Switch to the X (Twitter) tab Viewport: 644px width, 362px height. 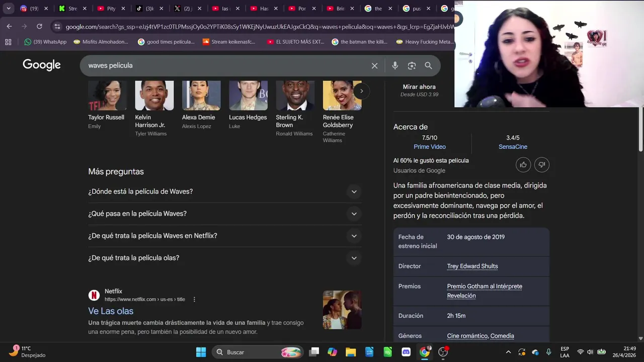pyautogui.click(x=187, y=9)
